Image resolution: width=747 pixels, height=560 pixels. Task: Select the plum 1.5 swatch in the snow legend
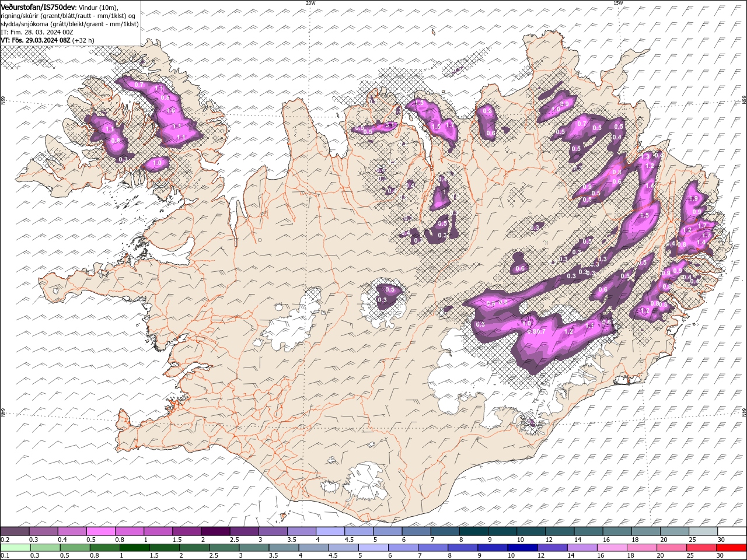point(187,531)
